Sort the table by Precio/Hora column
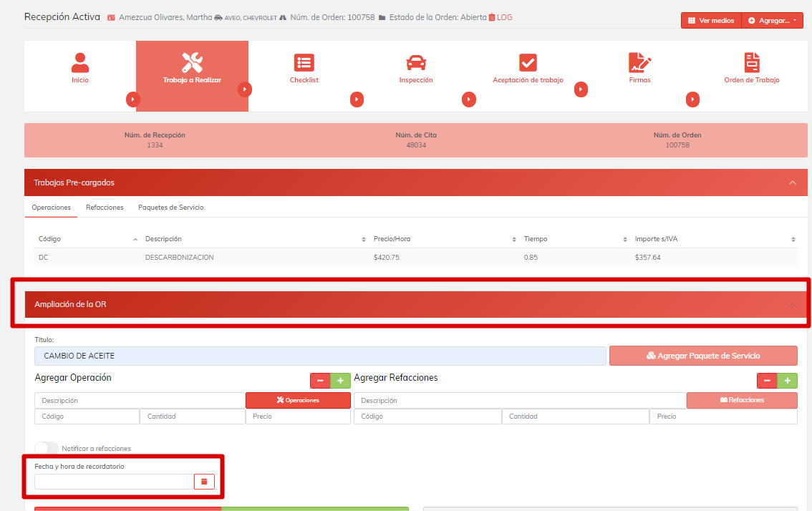The width and height of the screenshot is (812, 511). tap(392, 239)
